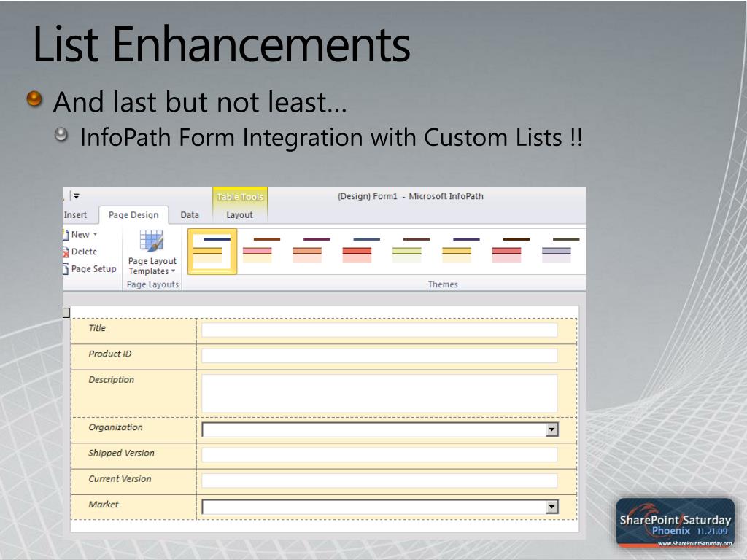Apply the orange theme with purple line
The width and height of the screenshot is (747, 560).
click(x=311, y=251)
